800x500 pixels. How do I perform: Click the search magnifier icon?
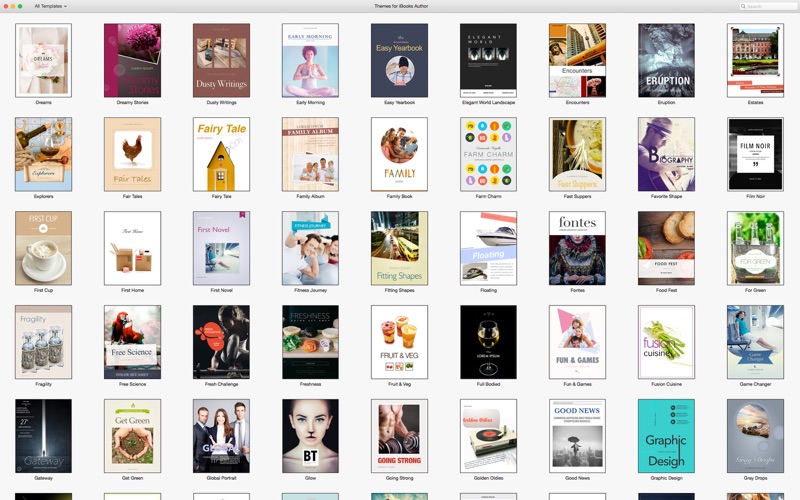coord(743,6)
